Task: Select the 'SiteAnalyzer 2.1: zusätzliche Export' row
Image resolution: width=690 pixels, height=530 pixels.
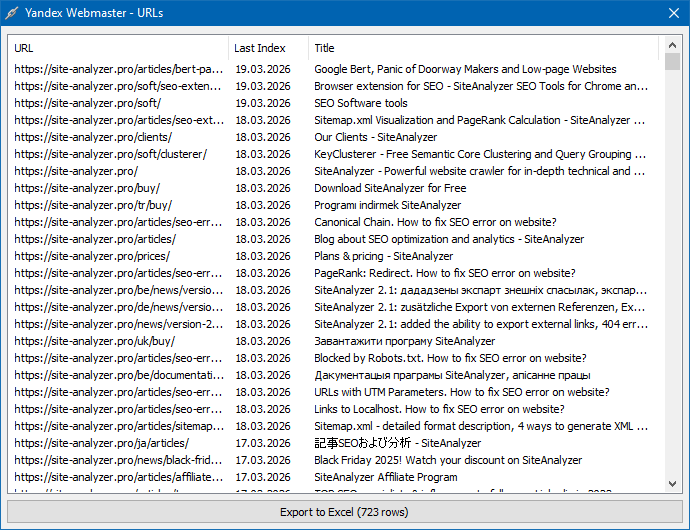Action: (336, 307)
